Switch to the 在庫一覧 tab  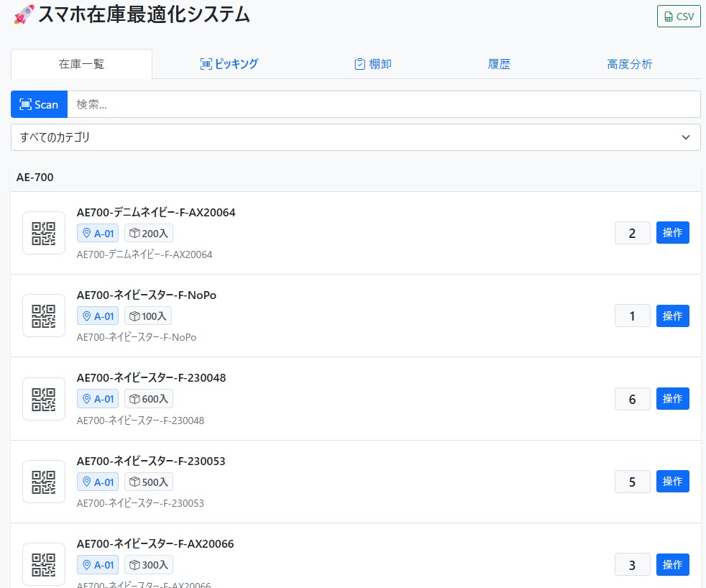(x=81, y=64)
